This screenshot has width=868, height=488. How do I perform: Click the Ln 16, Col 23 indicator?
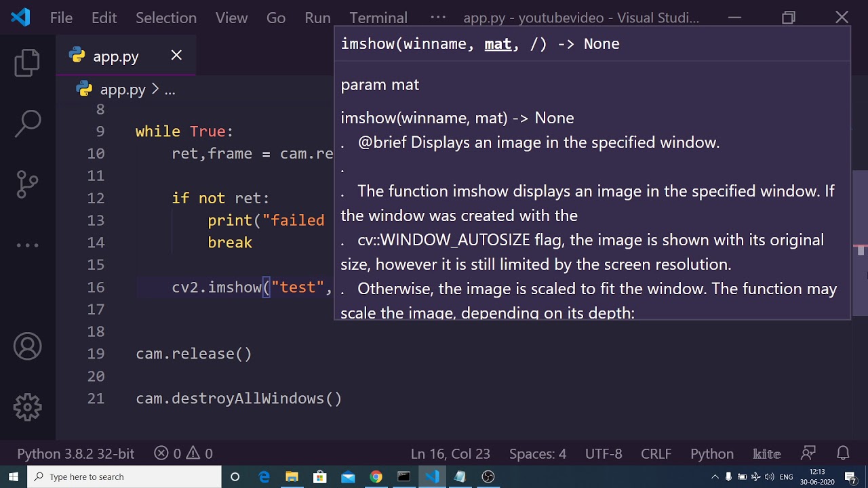pyautogui.click(x=450, y=453)
